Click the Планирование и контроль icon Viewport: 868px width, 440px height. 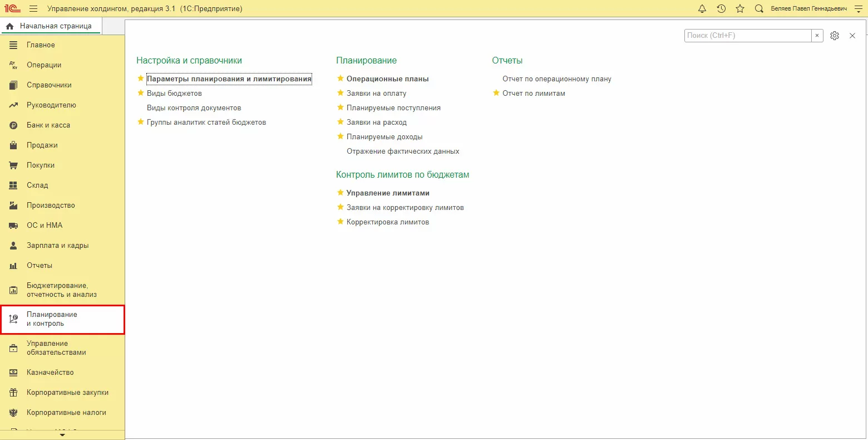pyautogui.click(x=14, y=319)
